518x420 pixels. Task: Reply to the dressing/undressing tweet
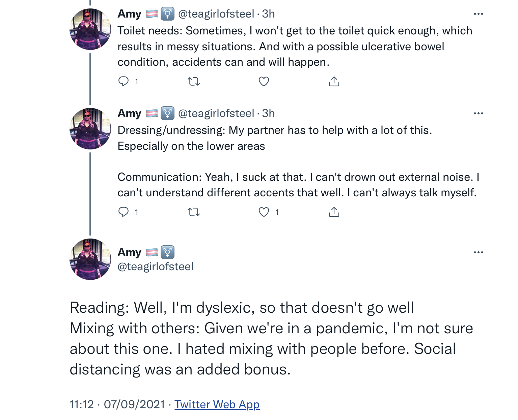pos(124,212)
